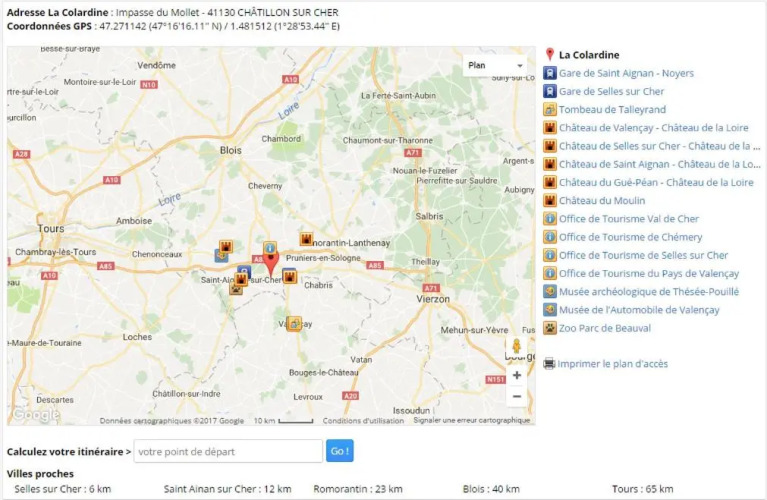Click the printer icon beside Imprimer
The height and width of the screenshot is (500, 767).
[549, 364]
